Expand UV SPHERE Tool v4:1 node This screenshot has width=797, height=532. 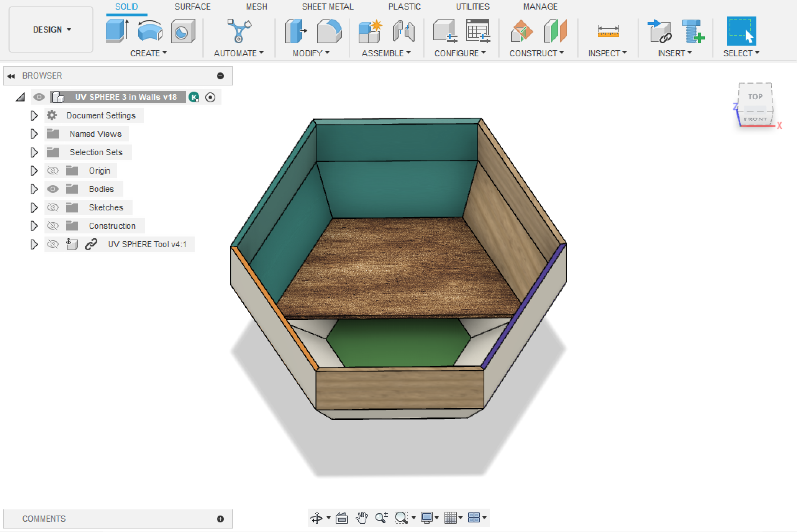[x=34, y=244]
